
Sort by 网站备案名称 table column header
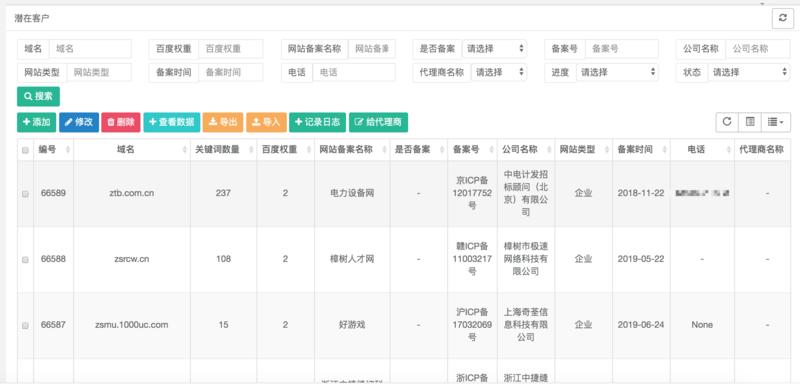pos(352,150)
